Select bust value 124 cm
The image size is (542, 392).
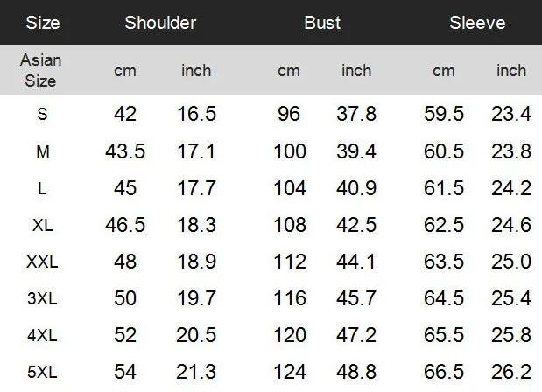pyautogui.click(x=290, y=372)
